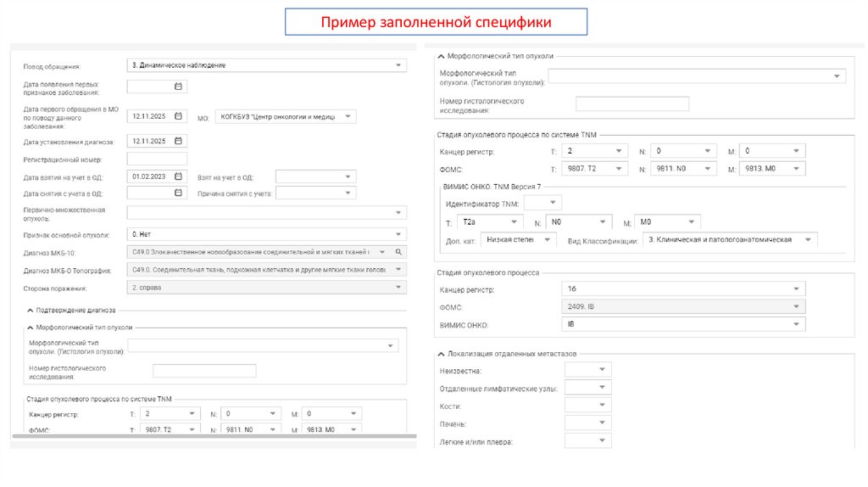Open calendar for Дата установления диагноза

(178, 142)
